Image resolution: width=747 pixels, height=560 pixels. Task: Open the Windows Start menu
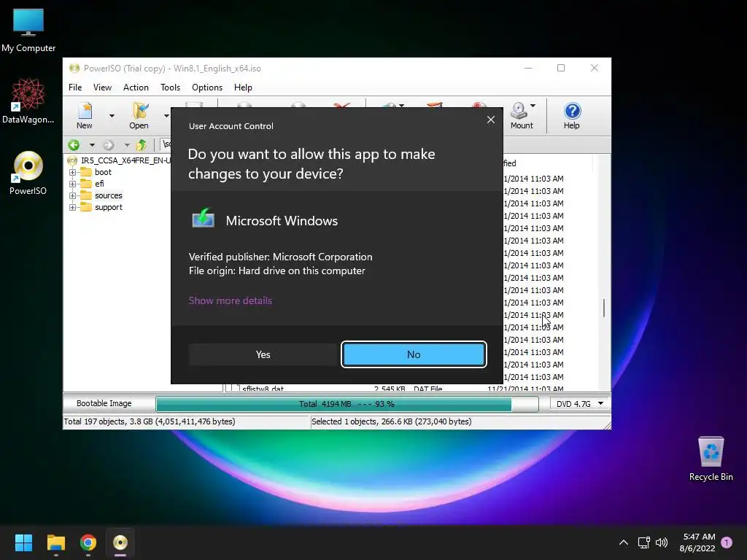pyautogui.click(x=23, y=542)
